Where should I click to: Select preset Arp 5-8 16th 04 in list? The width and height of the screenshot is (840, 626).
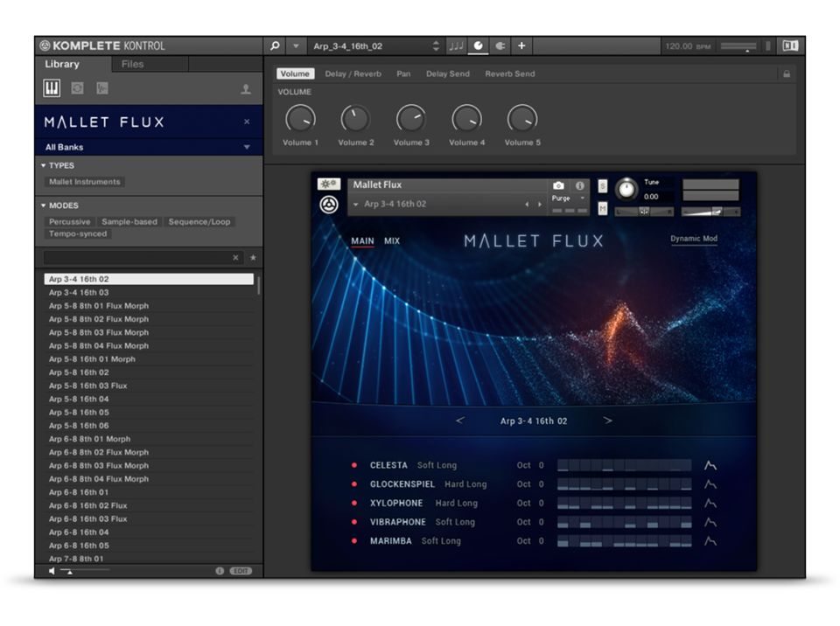(x=79, y=399)
